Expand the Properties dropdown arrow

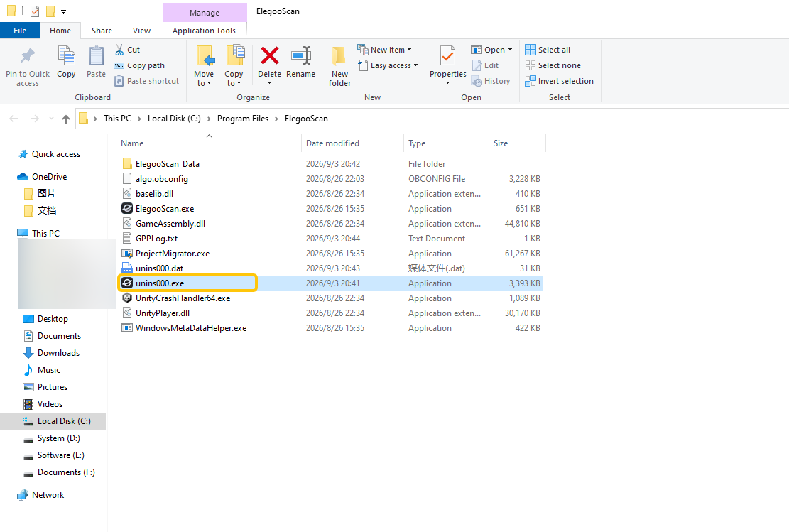pyautogui.click(x=447, y=83)
